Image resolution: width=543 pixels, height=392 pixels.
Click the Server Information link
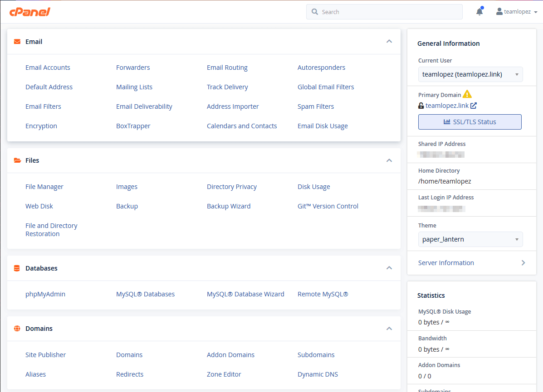click(x=445, y=263)
